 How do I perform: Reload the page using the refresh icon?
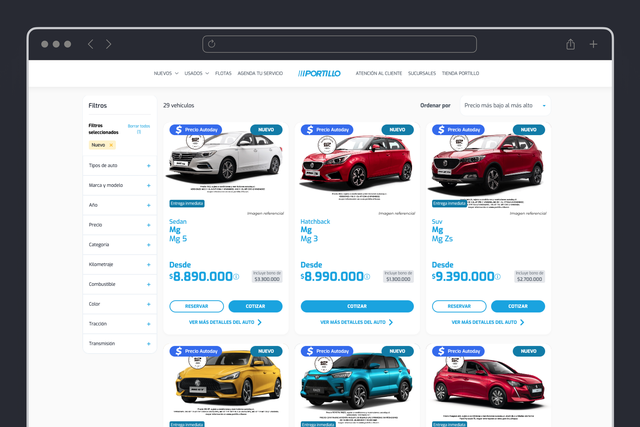(x=211, y=44)
